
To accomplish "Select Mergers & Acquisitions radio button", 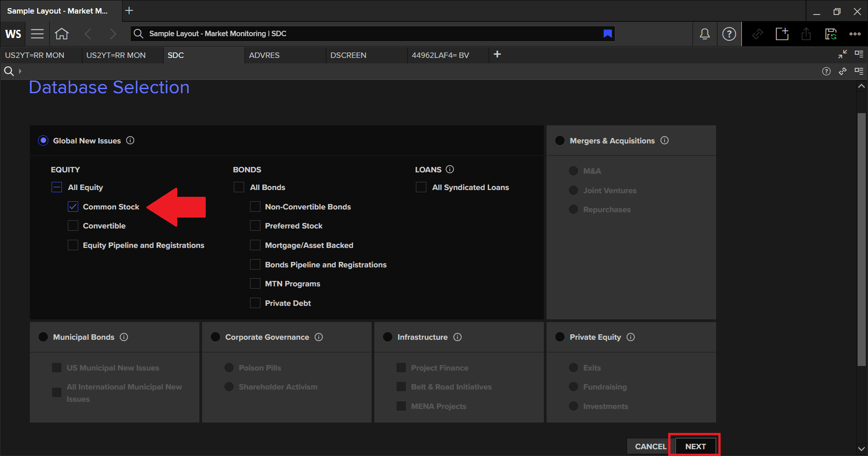I will coord(560,141).
